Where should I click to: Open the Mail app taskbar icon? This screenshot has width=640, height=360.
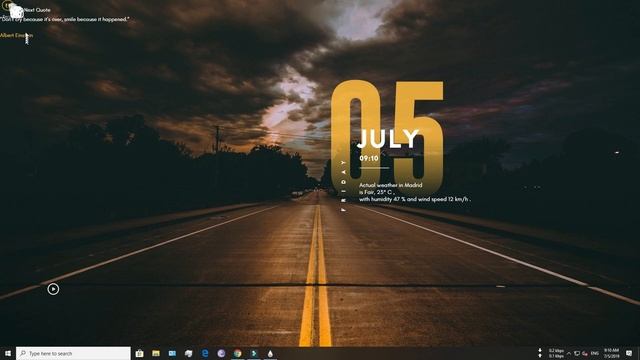[x=172, y=353]
